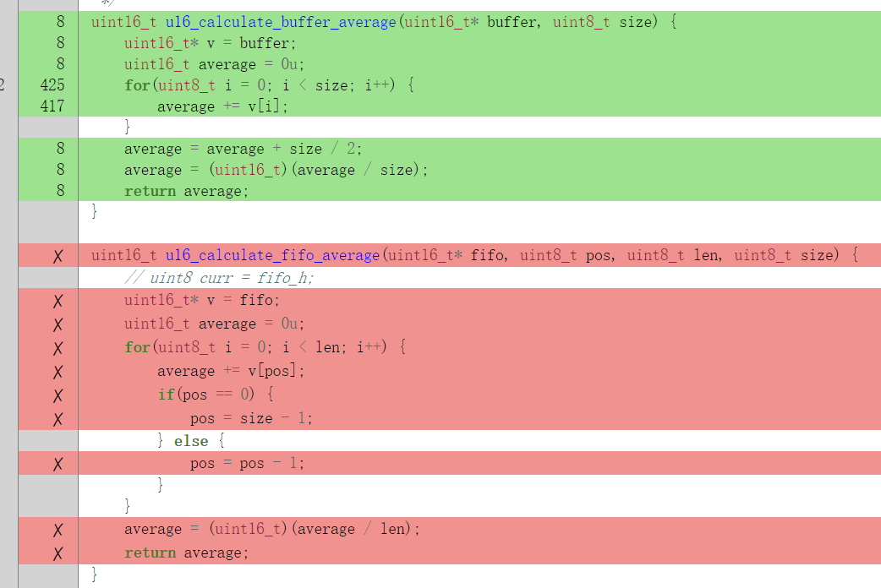This screenshot has height=588, width=881.
Task: Click the X marker beside ul6_calculate_fifo_average signature
Action: tap(57, 256)
